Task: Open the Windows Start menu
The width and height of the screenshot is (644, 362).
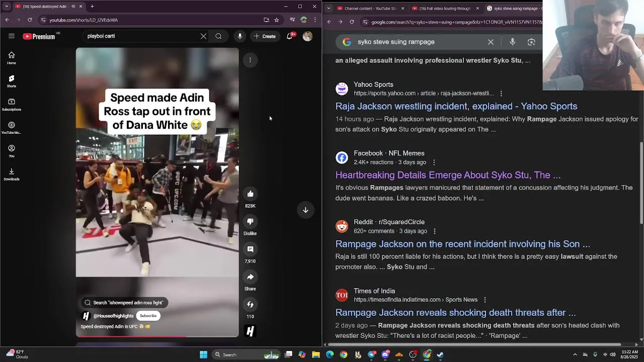Action: [203, 354]
